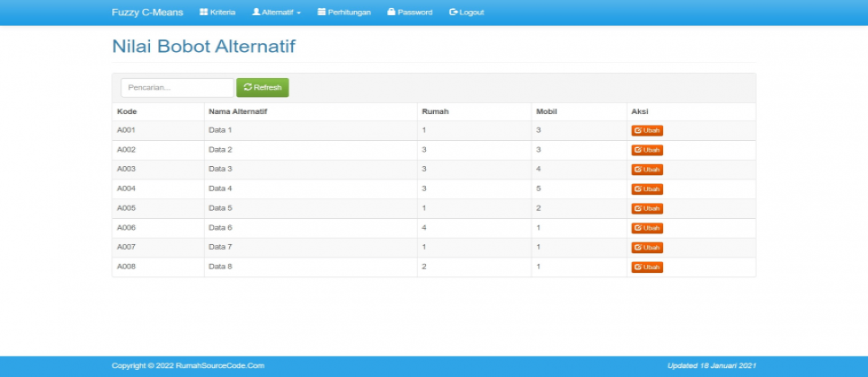
Task: Expand the Alternatif dropdown menu
Action: 276,13
